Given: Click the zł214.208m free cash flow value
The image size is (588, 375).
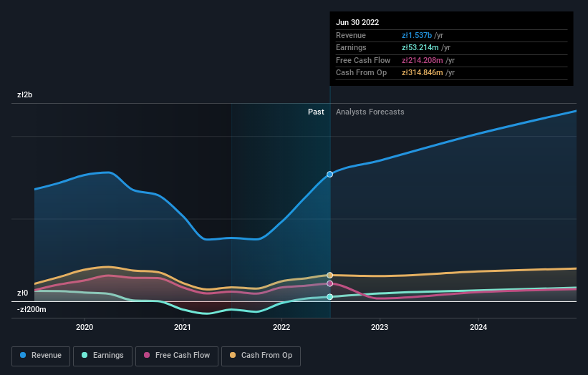Looking at the screenshot, I should coord(423,60).
